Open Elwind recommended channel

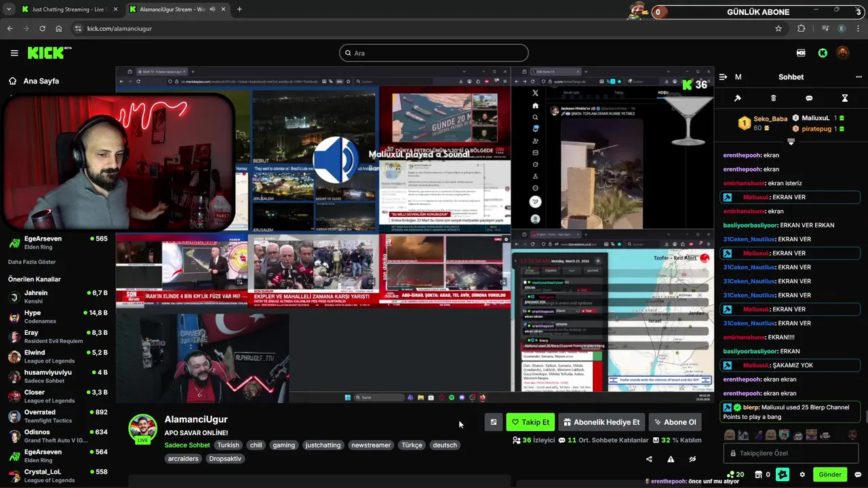(x=58, y=357)
